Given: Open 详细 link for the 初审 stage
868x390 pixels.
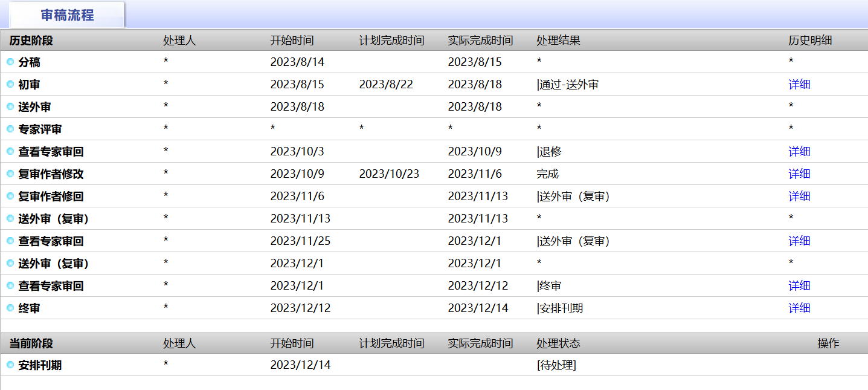Looking at the screenshot, I should coord(799,85).
